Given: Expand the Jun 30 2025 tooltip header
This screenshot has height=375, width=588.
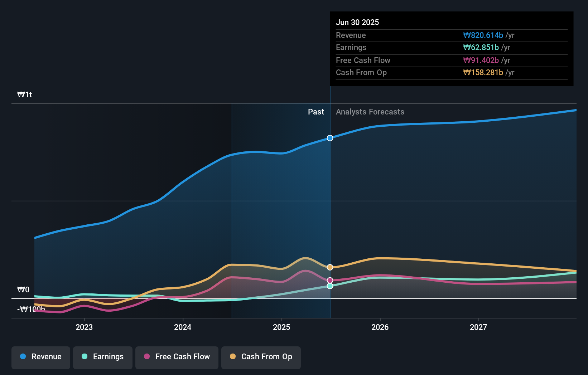Looking at the screenshot, I should pos(357,22).
